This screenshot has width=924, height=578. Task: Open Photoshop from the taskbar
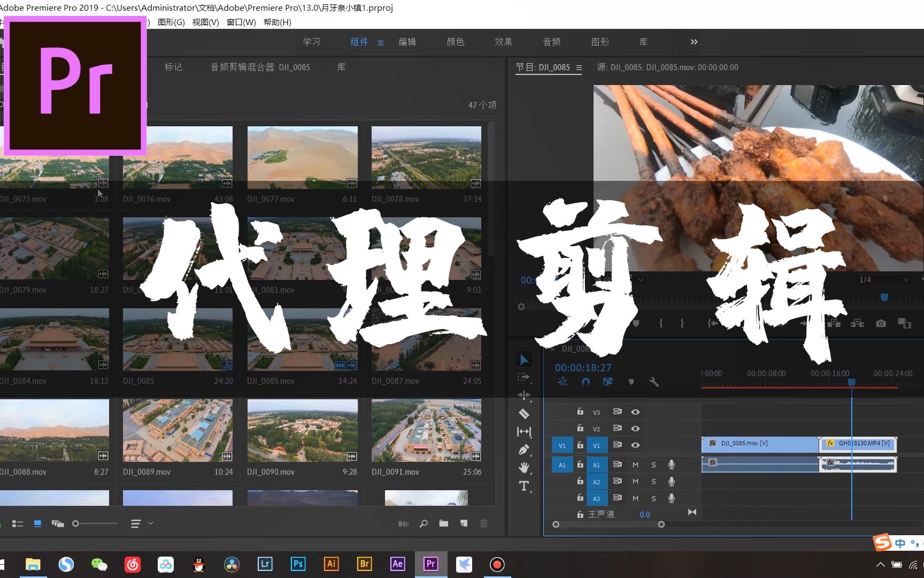298,564
